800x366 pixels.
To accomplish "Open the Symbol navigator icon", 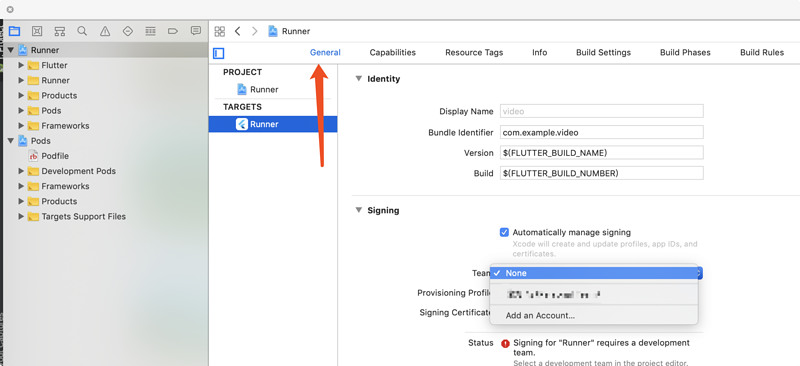I will (x=60, y=31).
